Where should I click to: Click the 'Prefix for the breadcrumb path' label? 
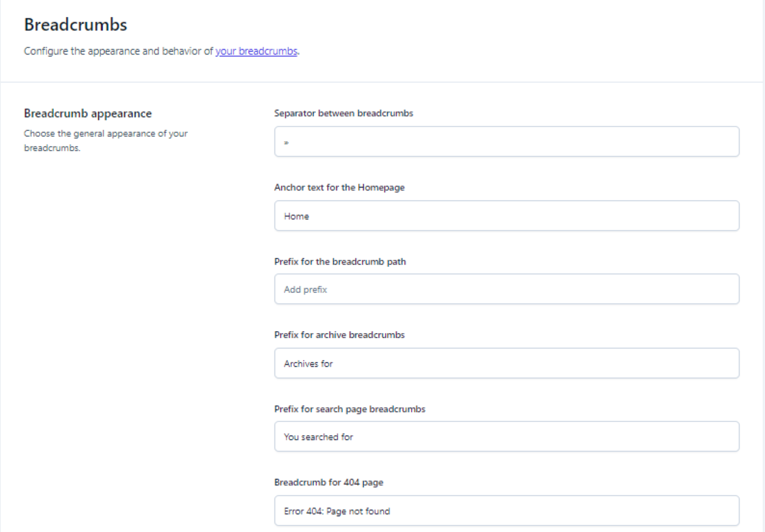340,261
